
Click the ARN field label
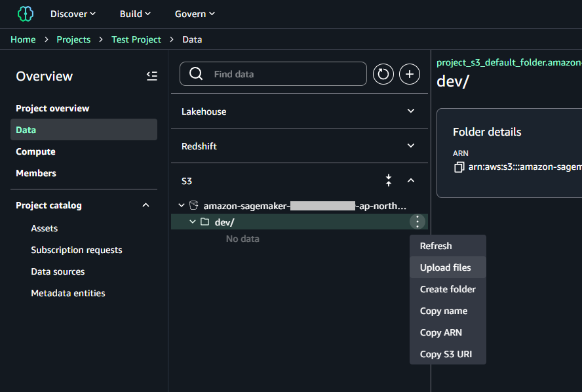pyautogui.click(x=461, y=153)
